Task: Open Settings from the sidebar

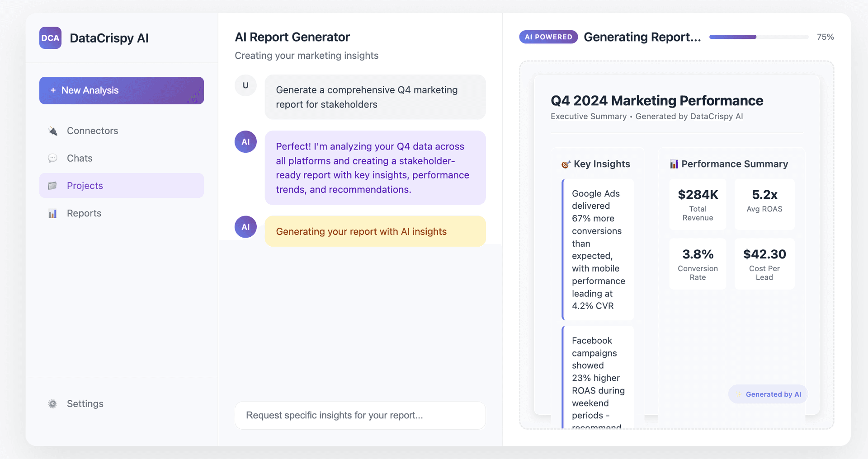Action: 85,404
